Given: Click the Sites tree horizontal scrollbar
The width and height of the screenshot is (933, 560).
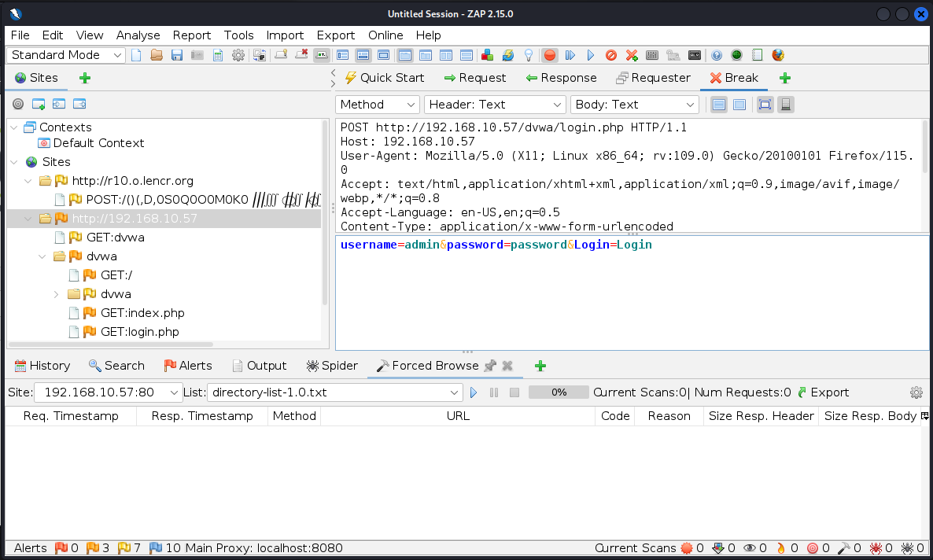Looking at the screenshot, I should click(111, 344).
